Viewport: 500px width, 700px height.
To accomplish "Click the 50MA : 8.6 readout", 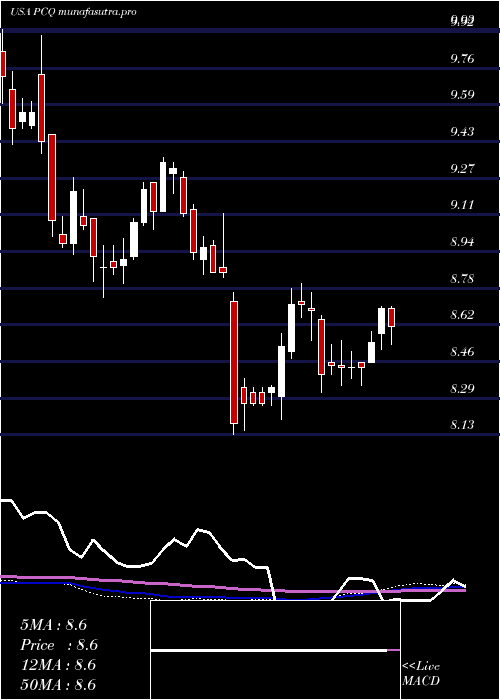I will [x=58, y=685].
